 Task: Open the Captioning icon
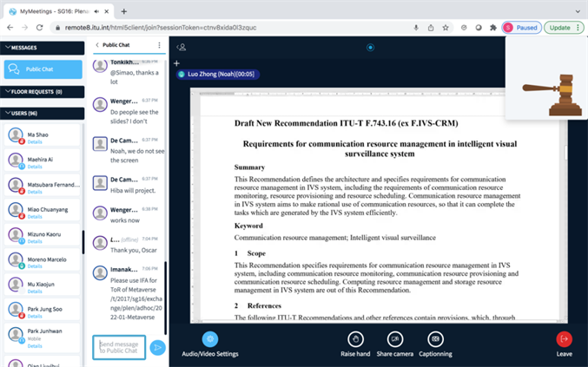click(435, 339)
